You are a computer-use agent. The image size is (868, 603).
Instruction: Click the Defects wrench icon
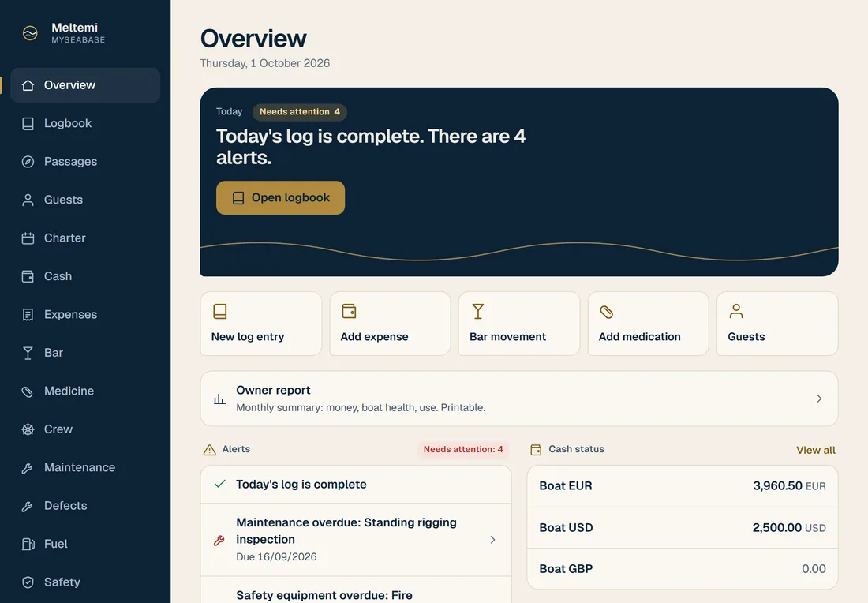pyautogui.click(x=28, y=506)
